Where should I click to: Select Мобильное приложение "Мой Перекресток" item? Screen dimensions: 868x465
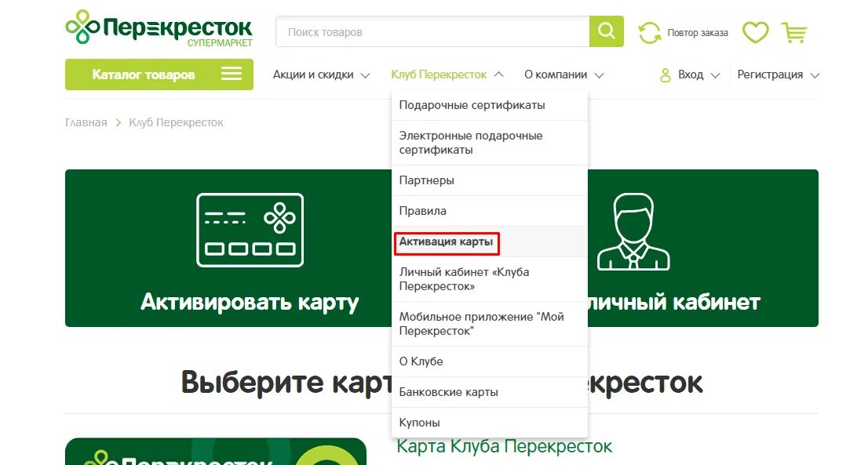[490, 324]
